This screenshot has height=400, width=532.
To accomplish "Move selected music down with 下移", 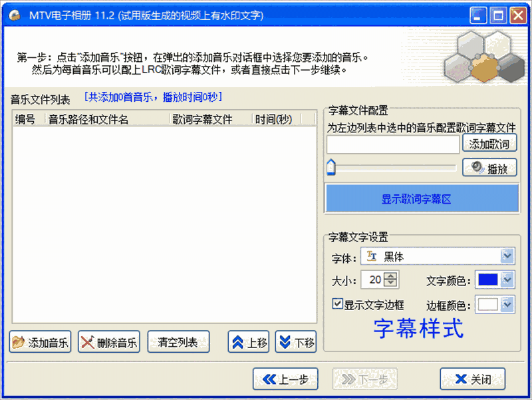I will [296, 342].
